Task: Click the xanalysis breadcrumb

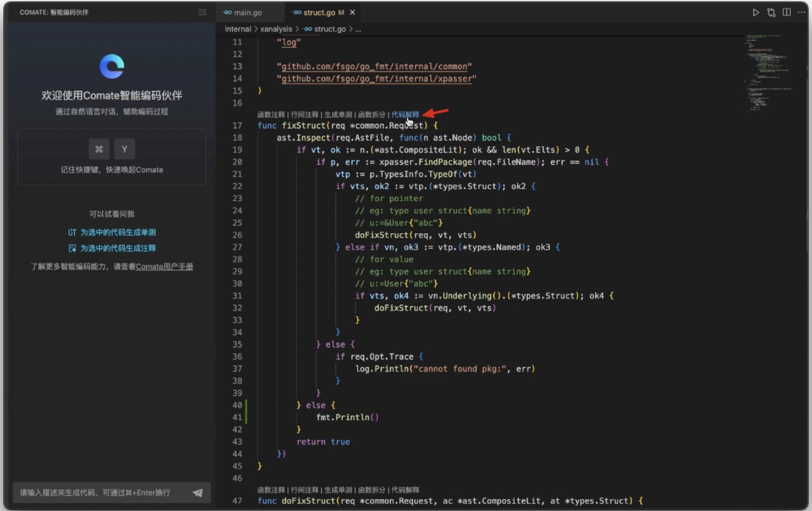Action: (x=276, y=29)
